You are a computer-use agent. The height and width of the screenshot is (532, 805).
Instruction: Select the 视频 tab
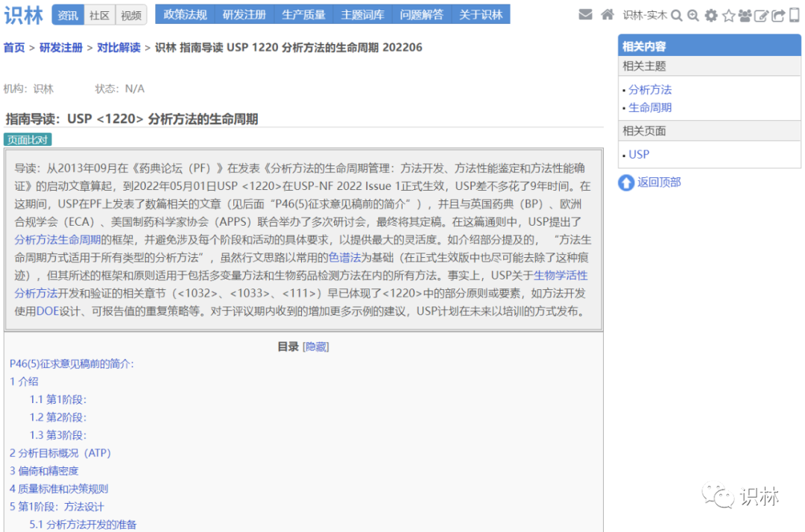(131, 16)
